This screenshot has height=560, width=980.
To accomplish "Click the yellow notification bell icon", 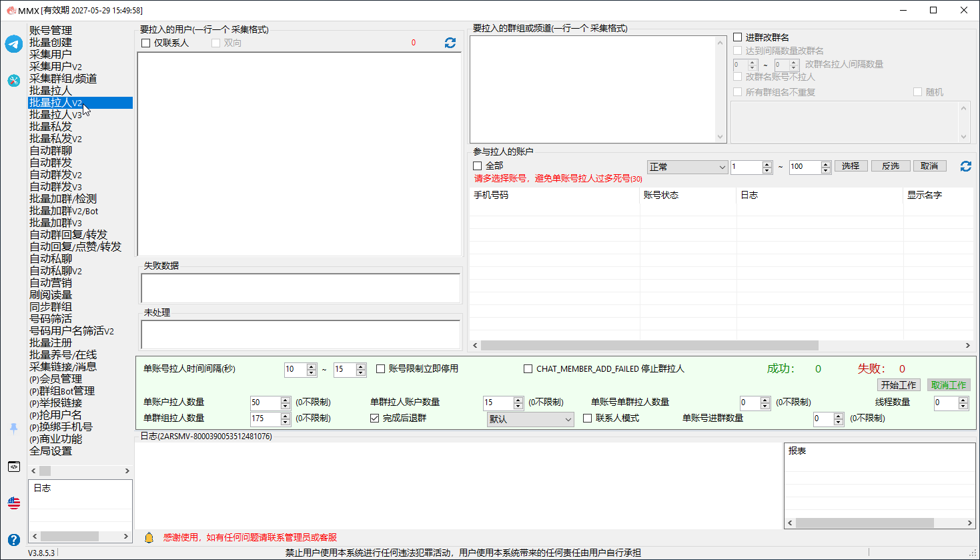I will pyautogui.click(x=149, y=537).
